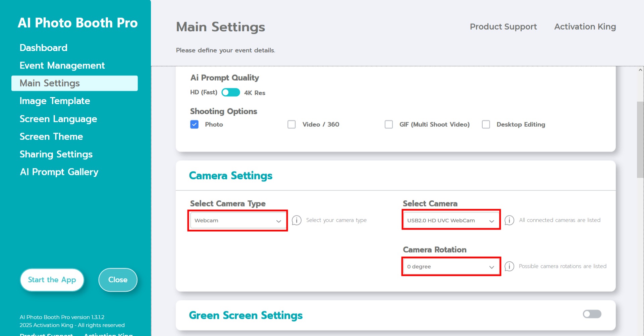Click info icon beside Select Camera Type
644x336 pixels.
click(297, 220)
